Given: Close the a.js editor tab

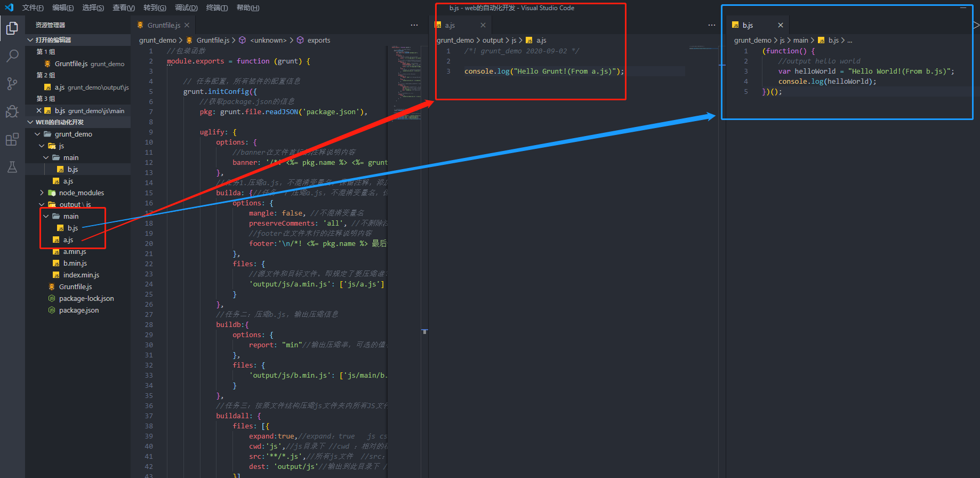Looking at the screenshot, I should pos(483,25).
